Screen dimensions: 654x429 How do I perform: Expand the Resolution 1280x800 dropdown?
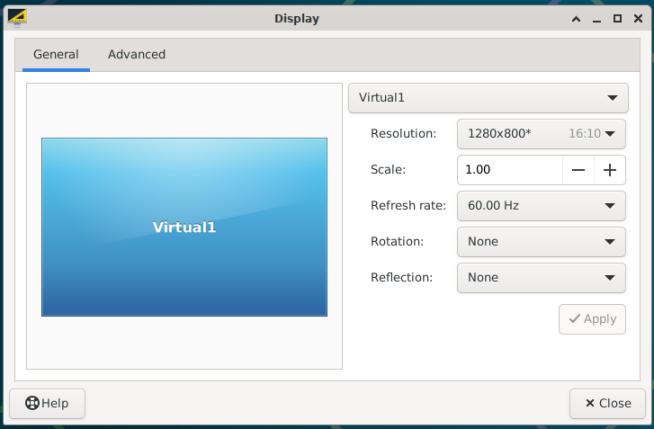(x=541, y=134)
